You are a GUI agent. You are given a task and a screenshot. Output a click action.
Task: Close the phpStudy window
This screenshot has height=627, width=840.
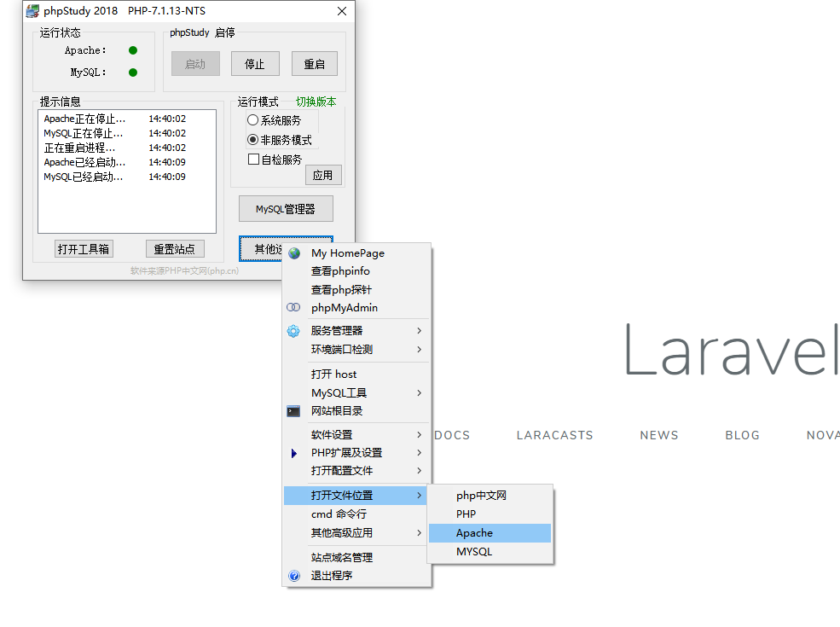pyautogui.click(x=342, y=11)
